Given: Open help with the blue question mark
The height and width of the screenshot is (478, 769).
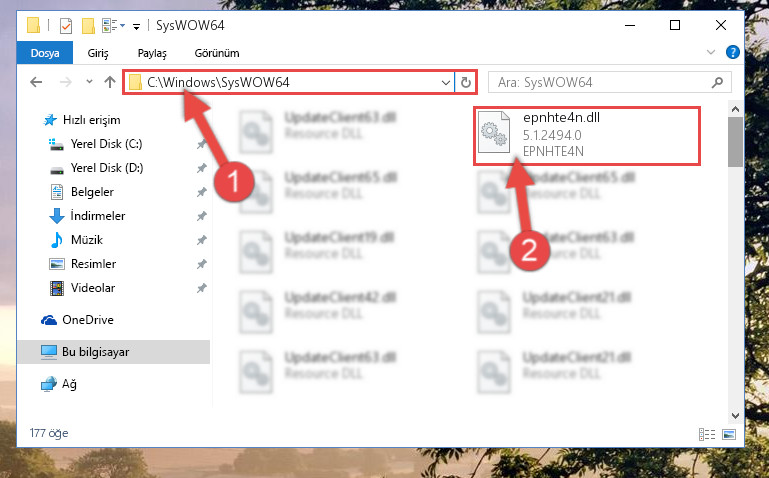Looking at the screenshot, I should [x=732, y=52].
